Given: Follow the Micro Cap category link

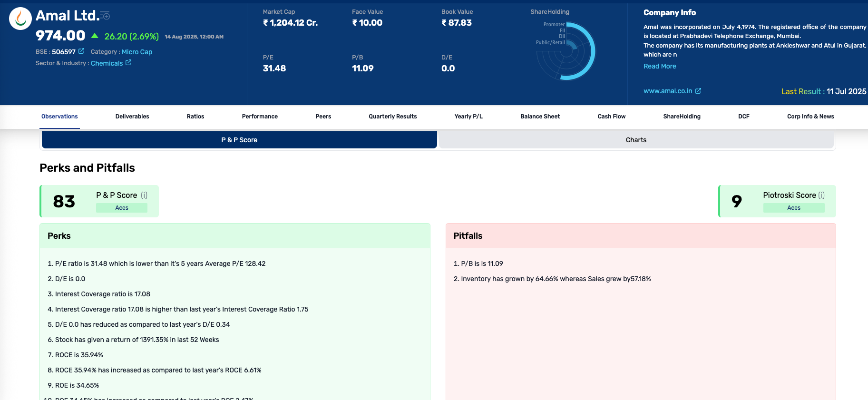Looking at the screenshot, I should click(137, 52).
